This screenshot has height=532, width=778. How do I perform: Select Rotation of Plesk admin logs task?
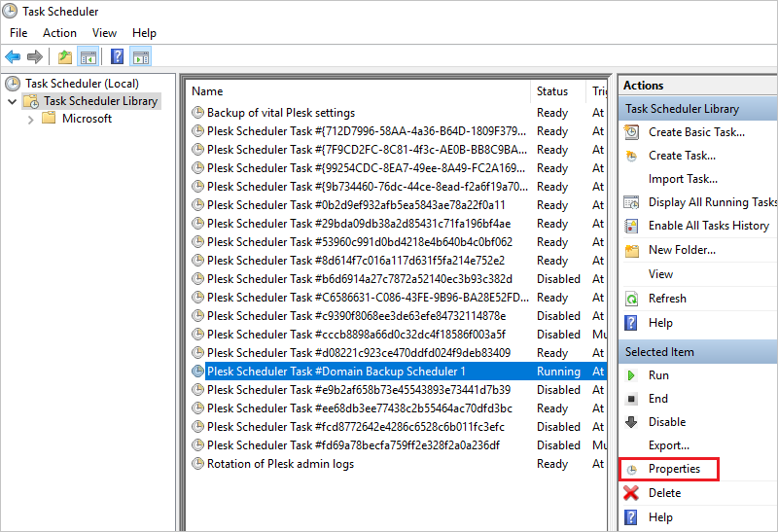point(280,464)
